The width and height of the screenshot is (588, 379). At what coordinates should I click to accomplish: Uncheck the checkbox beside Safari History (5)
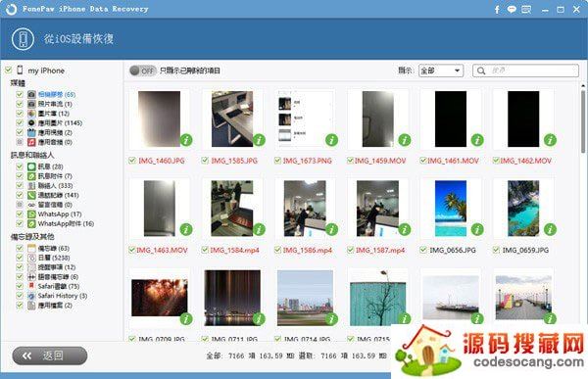click(x=20, y=296)
